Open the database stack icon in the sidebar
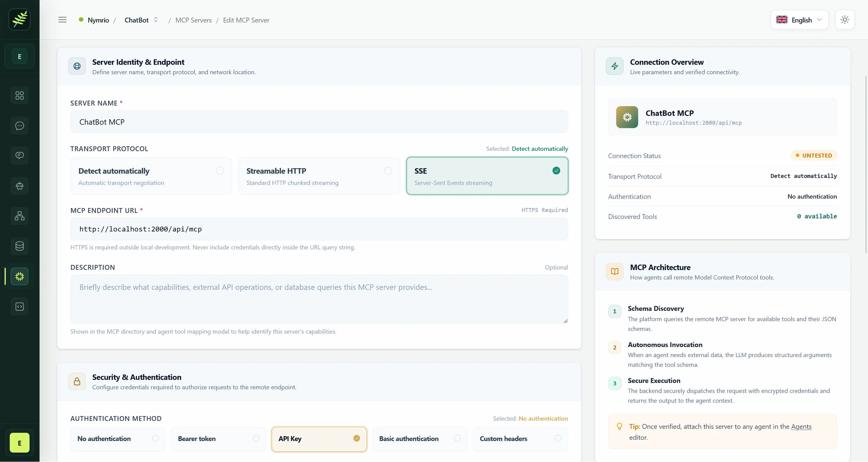The height and width of the screenshot is (462, 868). 19,246
